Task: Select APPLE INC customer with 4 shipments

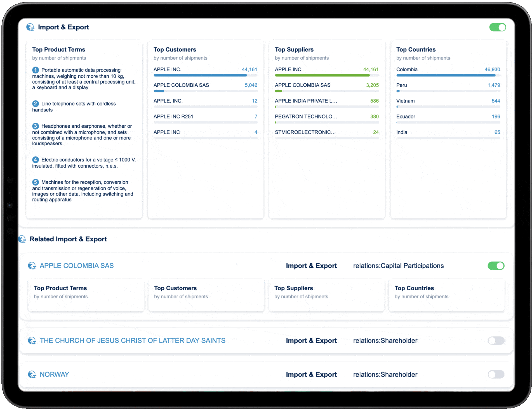Action: (167, 132)
